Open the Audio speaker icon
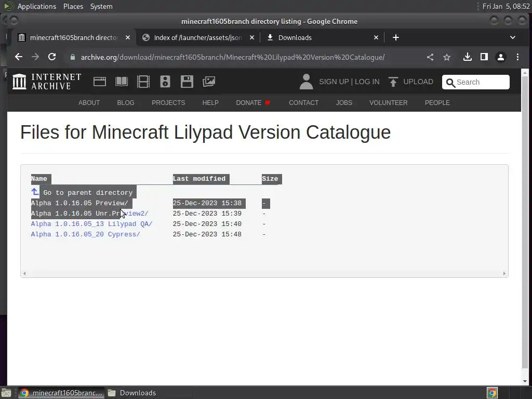 point(165,82)
